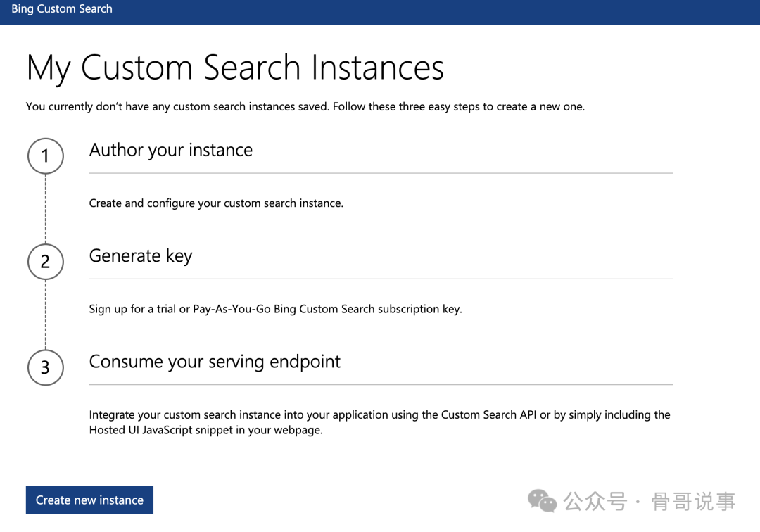Click the dotted connector between steps 1 and 2
This screenshot has width=760, height=532.
(46, 209)
